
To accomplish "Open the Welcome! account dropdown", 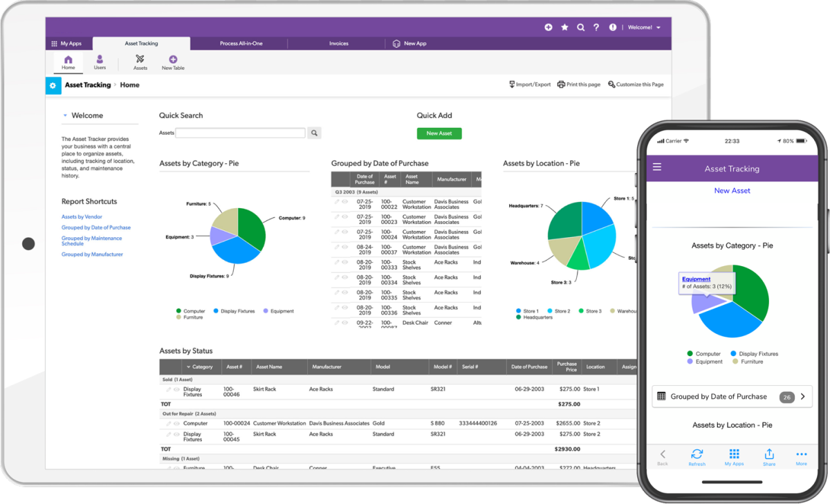I will 645,27.
